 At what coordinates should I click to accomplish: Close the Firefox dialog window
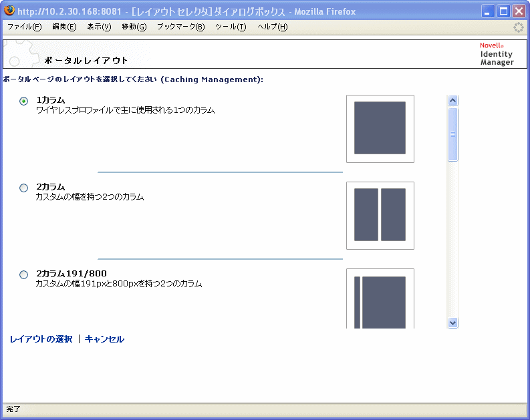coord(519,11)
